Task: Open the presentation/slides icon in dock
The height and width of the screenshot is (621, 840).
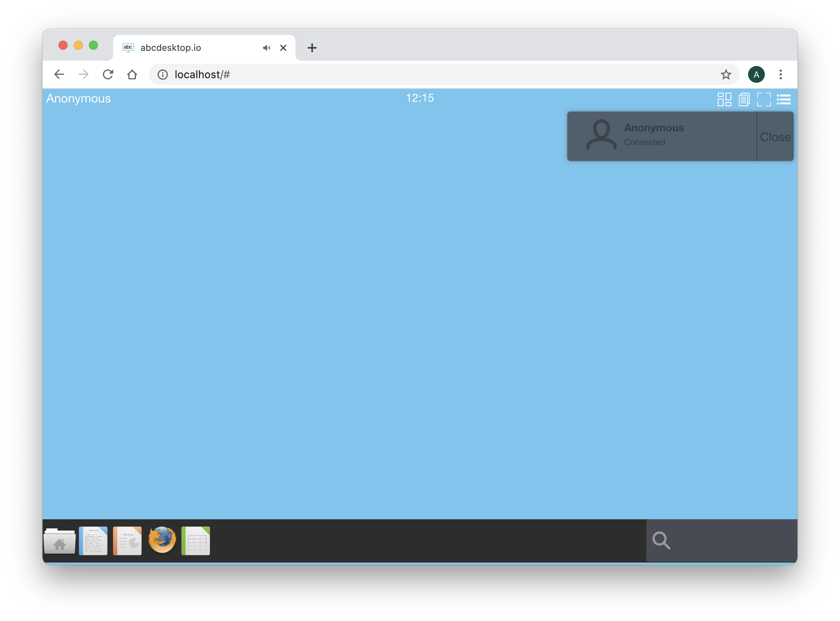Action: [127, 541]
